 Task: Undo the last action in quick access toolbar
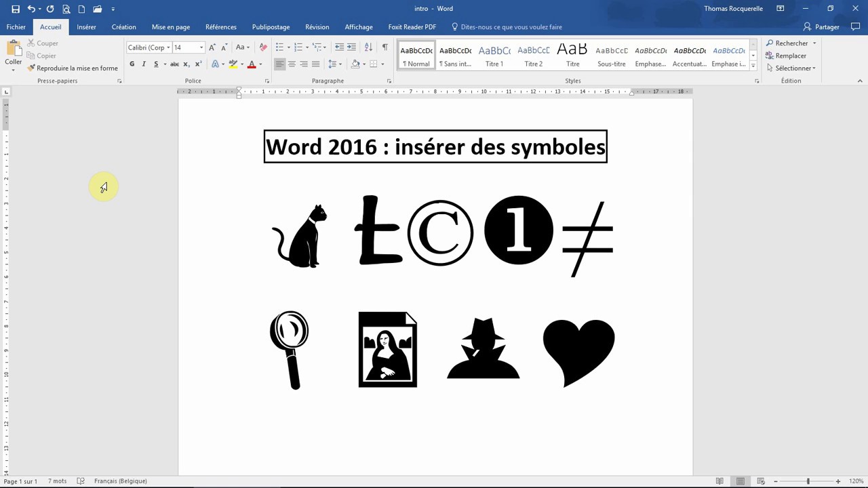31,9
